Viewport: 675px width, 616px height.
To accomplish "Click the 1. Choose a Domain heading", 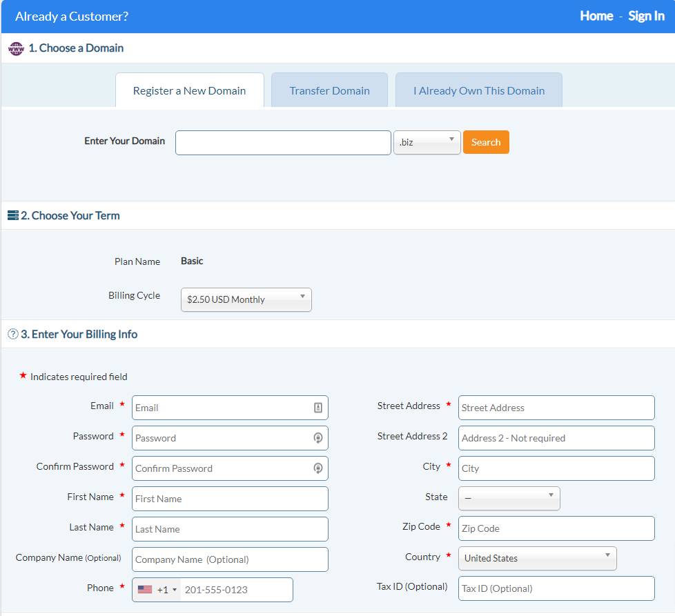I will (76, 48).
